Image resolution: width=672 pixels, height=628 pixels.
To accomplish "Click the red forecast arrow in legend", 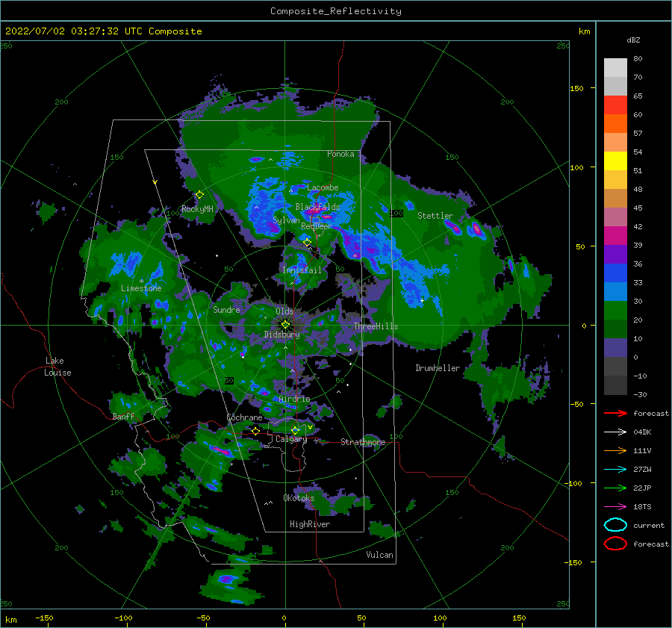I will 615,413.
